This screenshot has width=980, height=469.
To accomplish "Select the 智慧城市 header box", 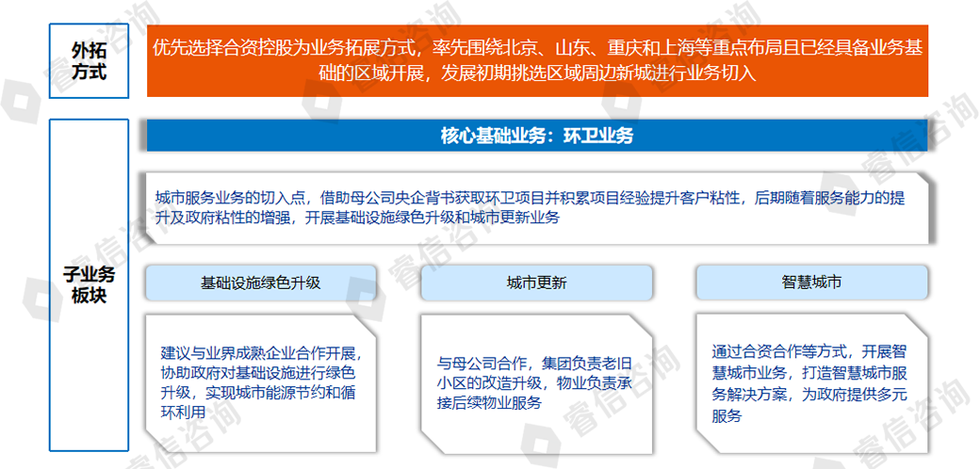I will [x=811, y=283].
